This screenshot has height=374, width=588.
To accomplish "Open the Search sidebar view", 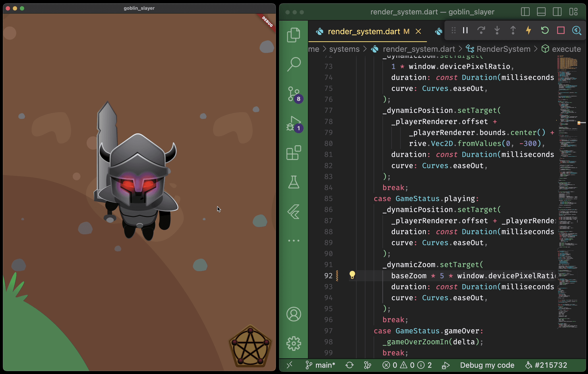I will 293,64.
